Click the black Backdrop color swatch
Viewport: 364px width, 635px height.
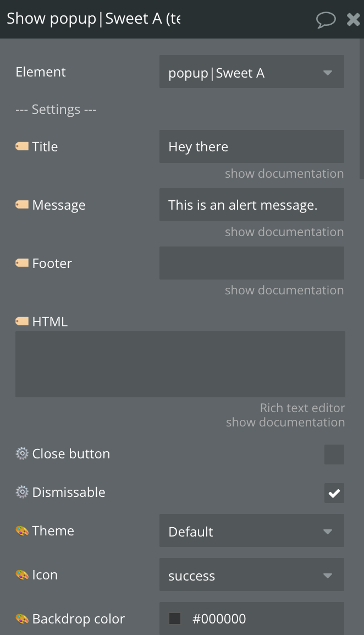175,618
